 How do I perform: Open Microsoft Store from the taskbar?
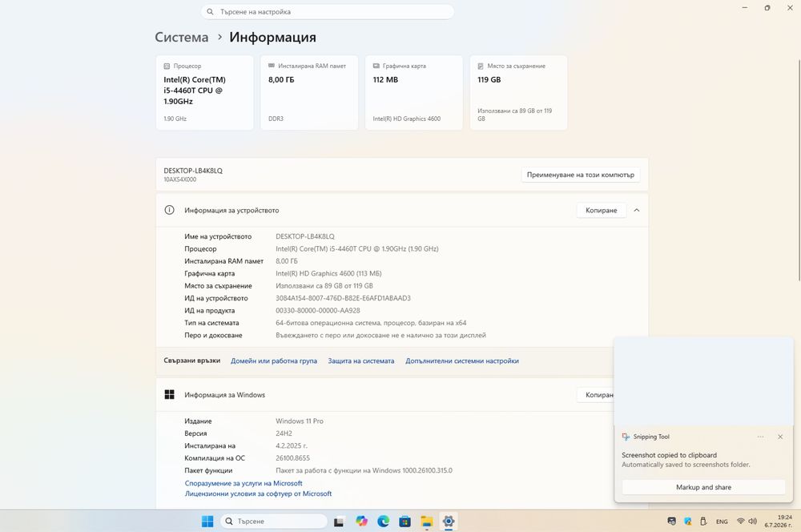pos(405,522)
